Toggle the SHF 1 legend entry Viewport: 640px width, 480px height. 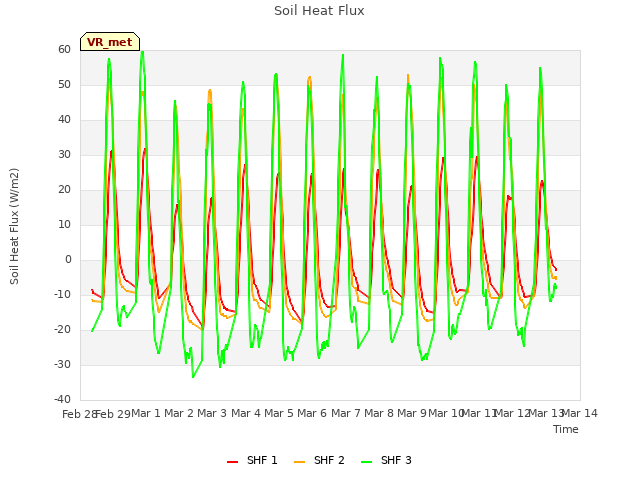pyautogui.click(x=252, y=460)
